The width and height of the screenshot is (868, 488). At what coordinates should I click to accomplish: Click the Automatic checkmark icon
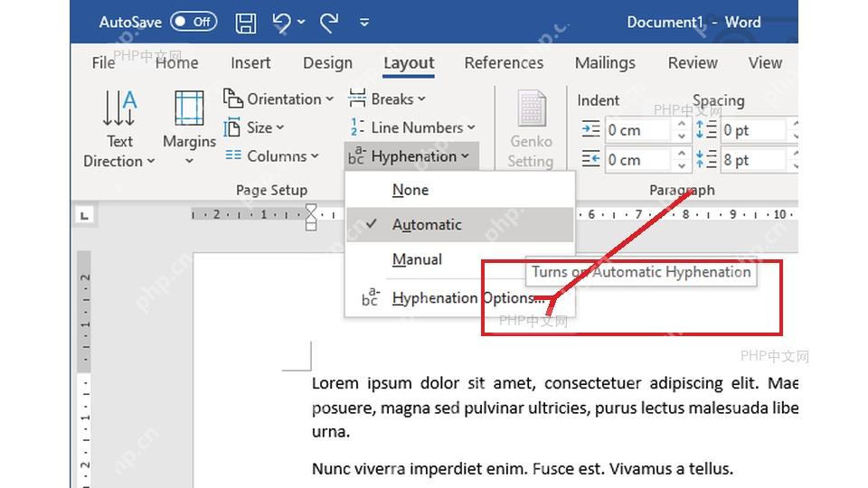[x=372, y=224]
